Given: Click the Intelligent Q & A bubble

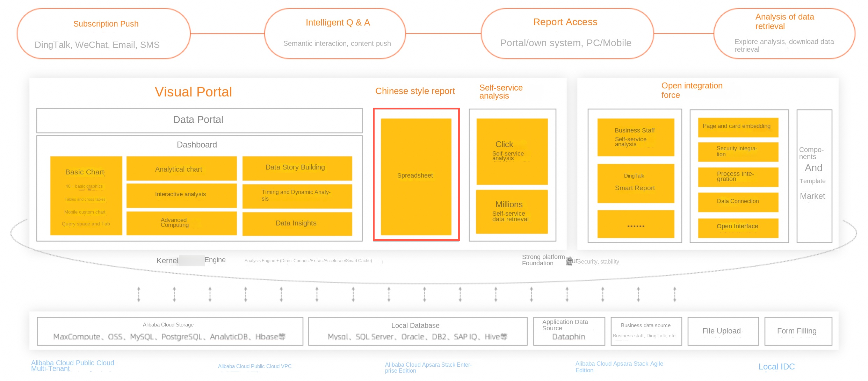Looking at the screenshot, I should click(x=335, y=34).
